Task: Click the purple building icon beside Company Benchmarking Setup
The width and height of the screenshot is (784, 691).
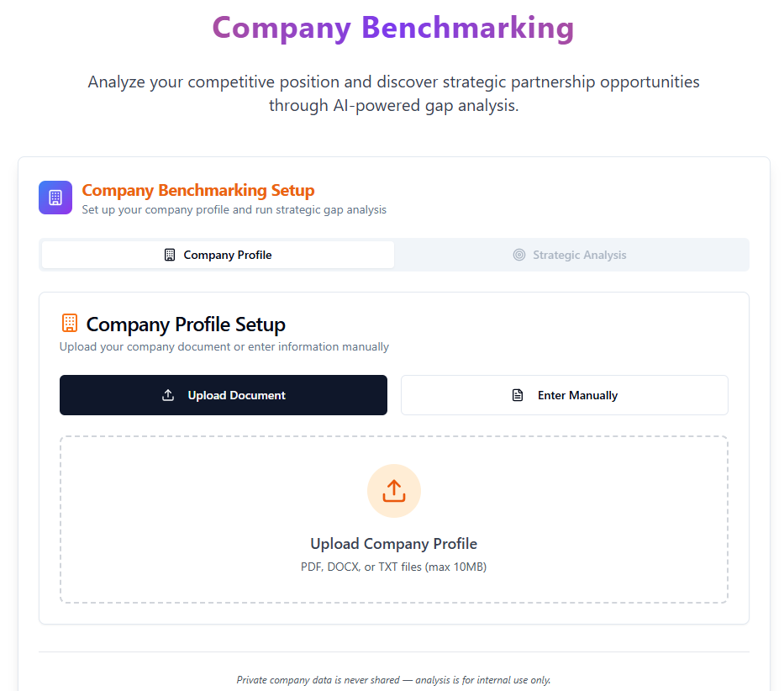Action: point(55,198)
